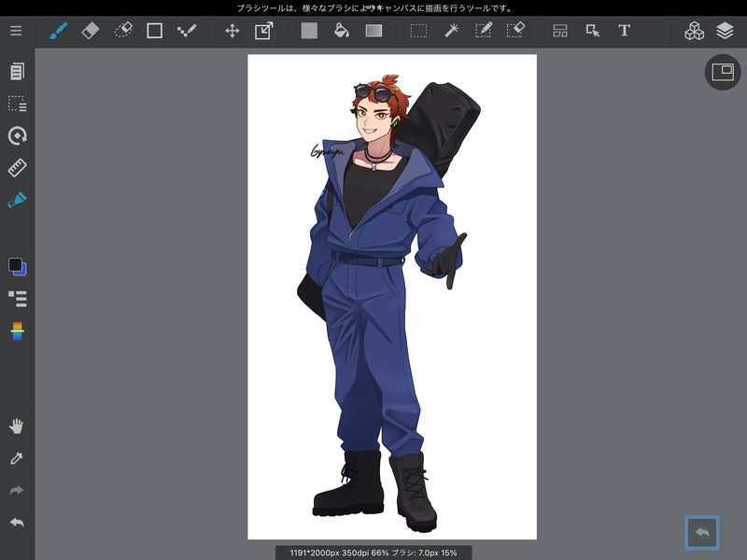
Task: Open the selection menu icon in sidebar
Action: 17,104
